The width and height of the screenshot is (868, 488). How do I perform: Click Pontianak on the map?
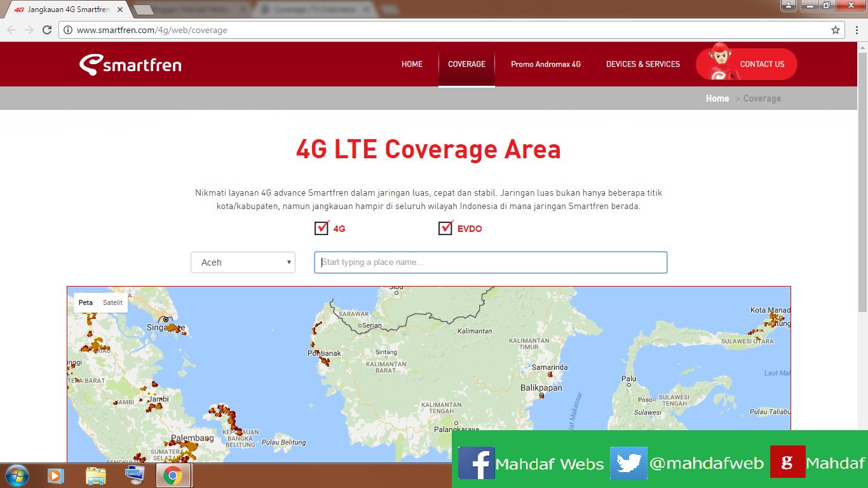pos(324,353)
